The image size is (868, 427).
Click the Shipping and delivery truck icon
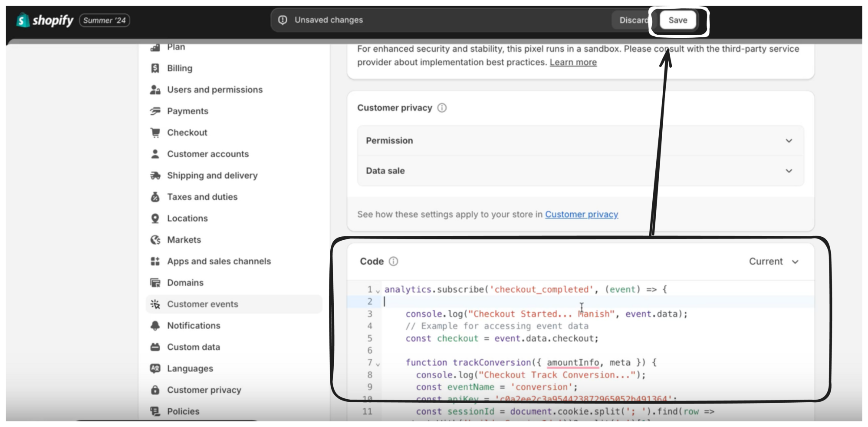click(155, 175)
